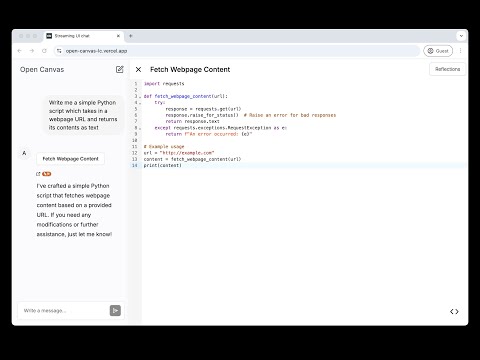Start a new chat with the pencil icon
This screenshot has width=480, height=360.
coord(120,69)
